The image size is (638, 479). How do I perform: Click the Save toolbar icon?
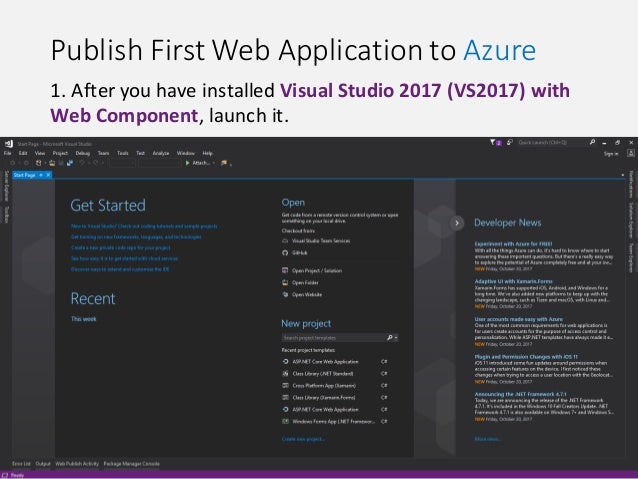coord(61,163)
